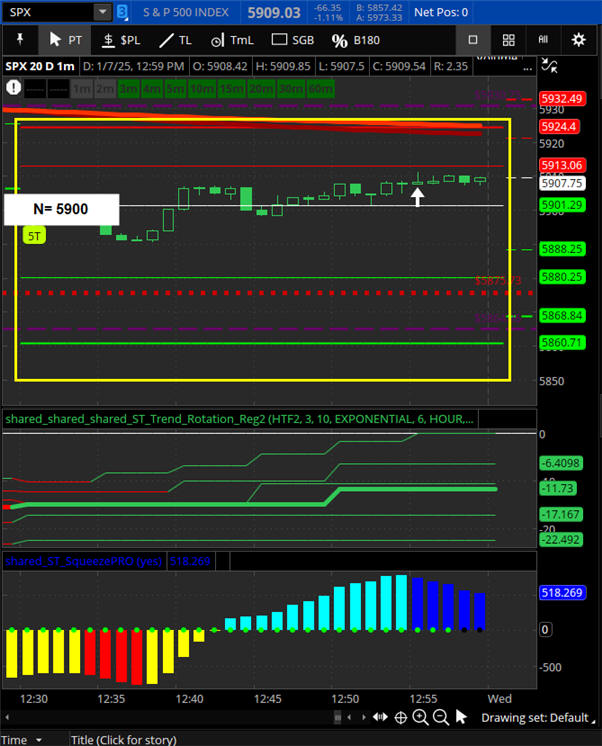Toggle the 1m timeframe label
Viewport: 602px width, 746px height.
(82, 89)
